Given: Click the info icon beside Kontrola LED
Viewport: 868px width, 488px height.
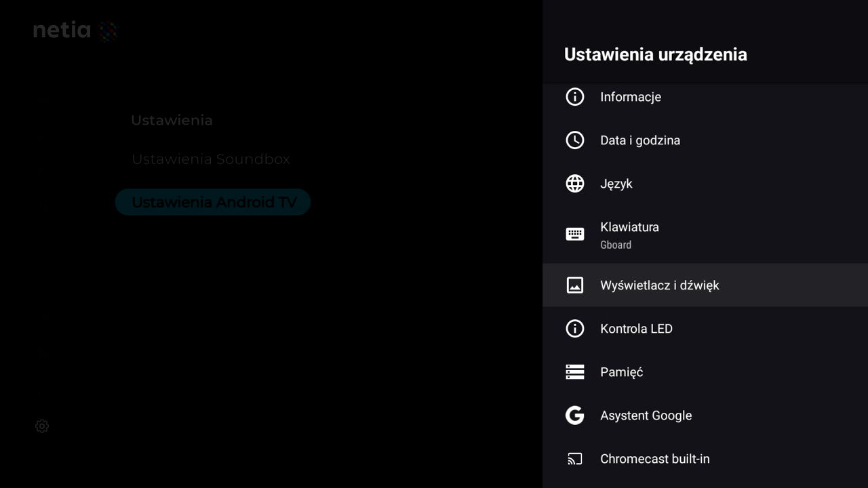Looking at the screenshot, I should (575, 329).
